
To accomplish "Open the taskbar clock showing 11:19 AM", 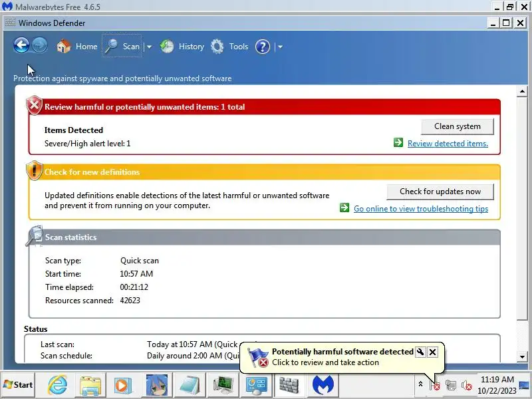I will [497, 385].
